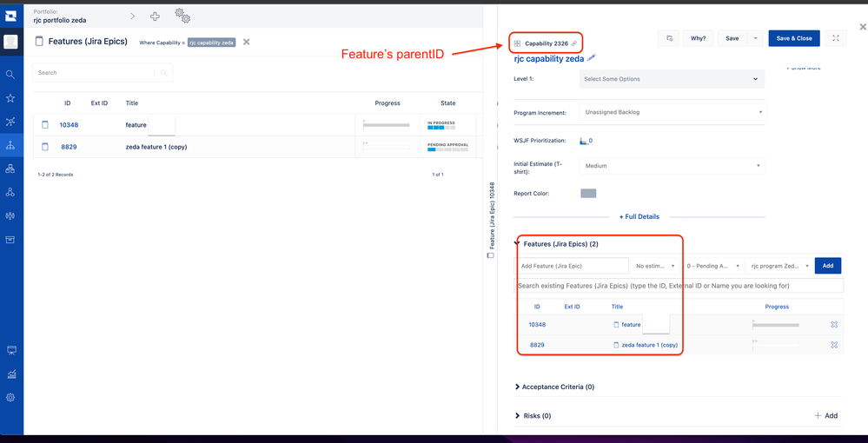Click the Save & Close button

coord(794,38)
